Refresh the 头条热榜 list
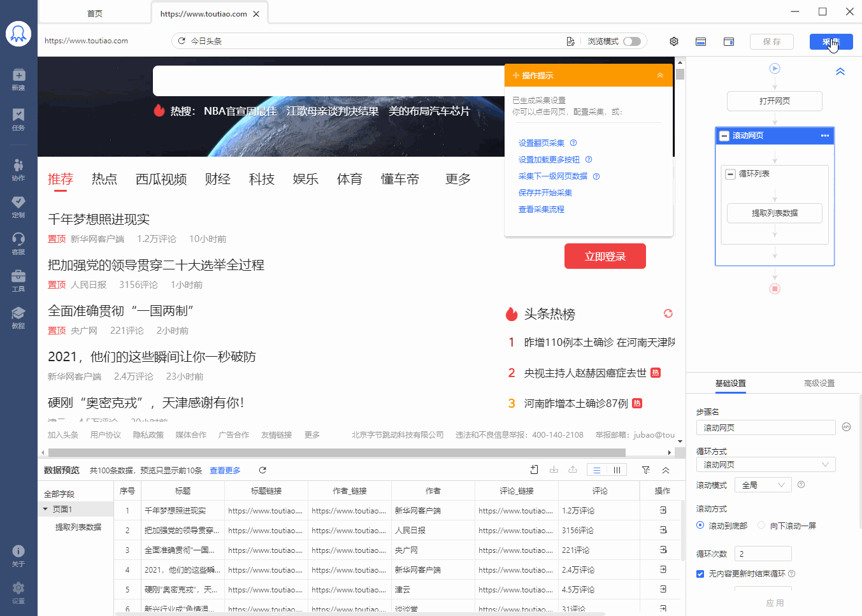 point(668,313)
